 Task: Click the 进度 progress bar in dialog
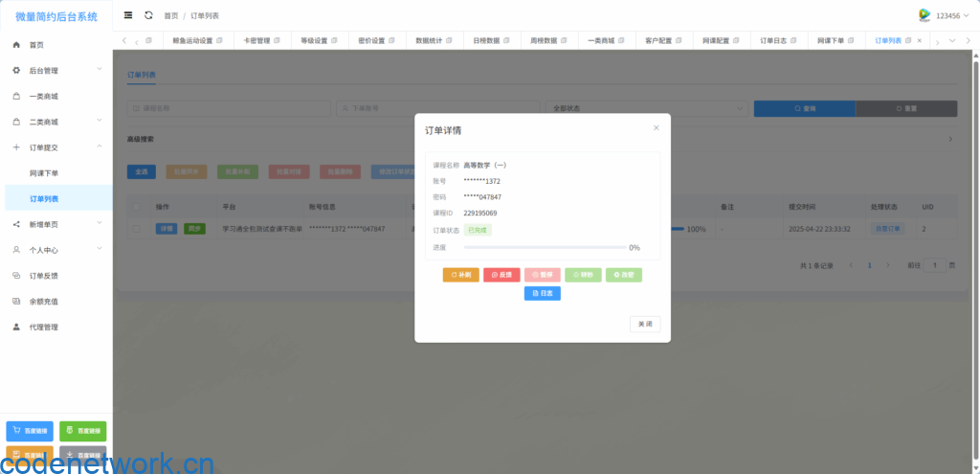click(544, 247)
